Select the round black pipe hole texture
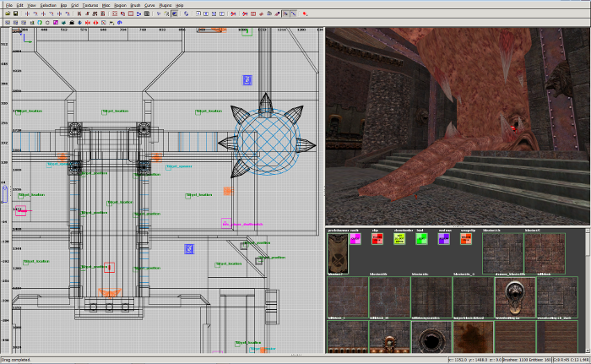The width and height of the screenshot is (591, 364). 431,337
